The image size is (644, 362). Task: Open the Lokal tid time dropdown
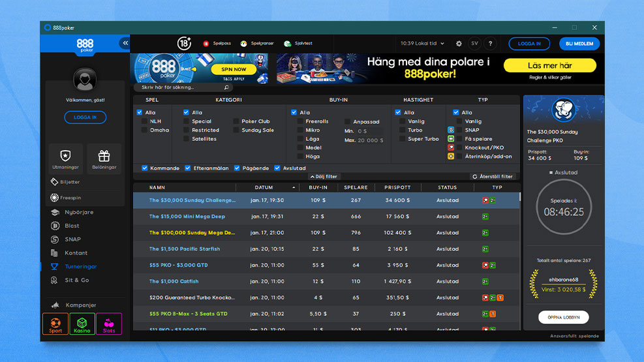[x=423, y=43]
